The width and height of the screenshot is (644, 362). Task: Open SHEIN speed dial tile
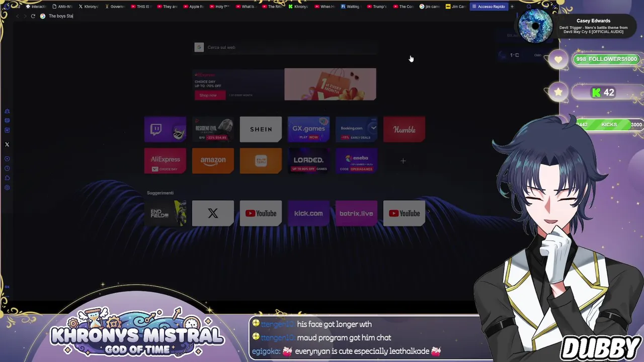click(261, 130)
